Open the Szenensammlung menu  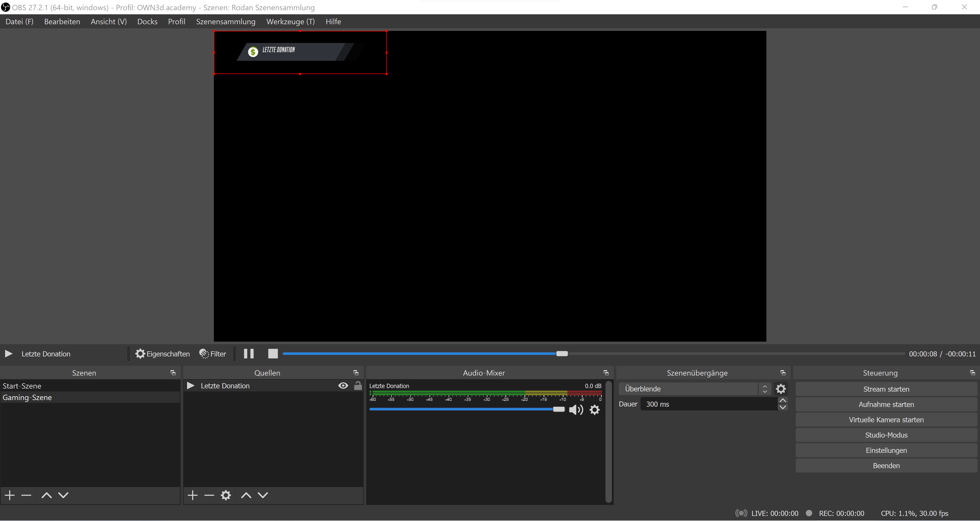pos(226,22)
